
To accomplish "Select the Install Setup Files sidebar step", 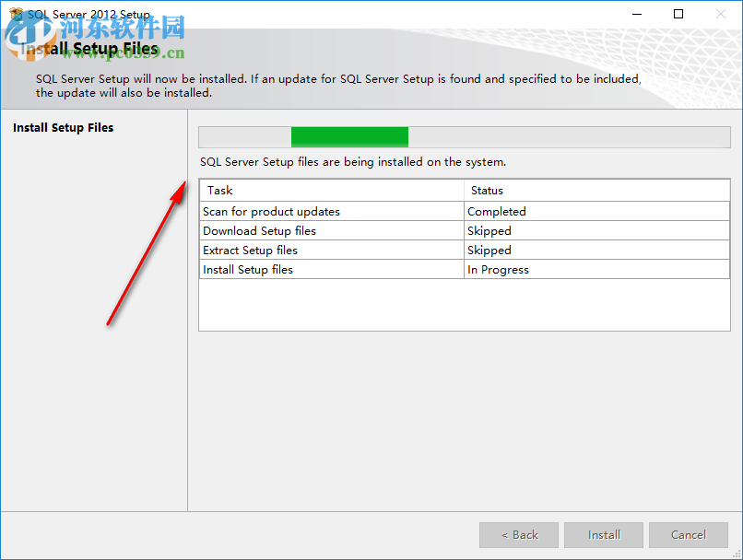I will pos(63,128).
